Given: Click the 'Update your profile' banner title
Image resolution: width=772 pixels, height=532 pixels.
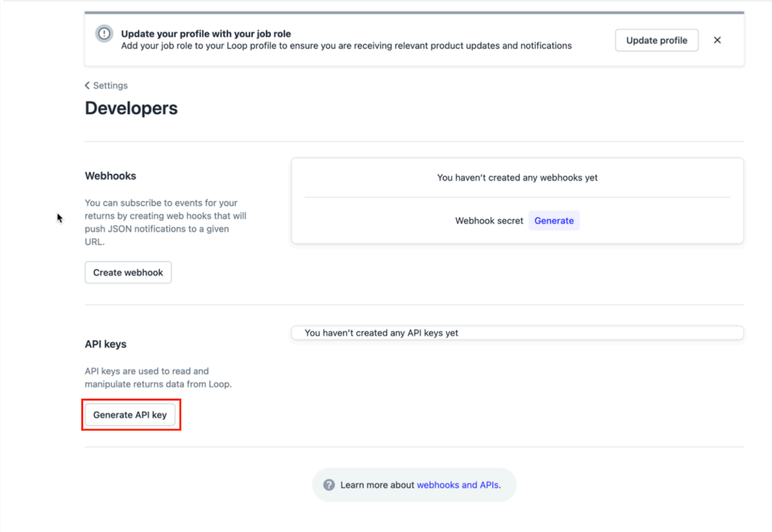Looking at the screenshot, I should pyautogui.click(x=206, y=34).
